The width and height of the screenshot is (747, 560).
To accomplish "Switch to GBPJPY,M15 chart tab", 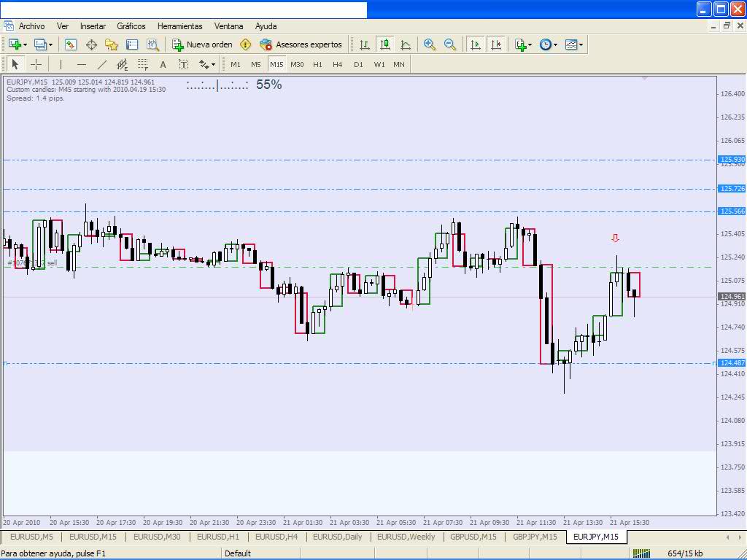I will 535,537.
